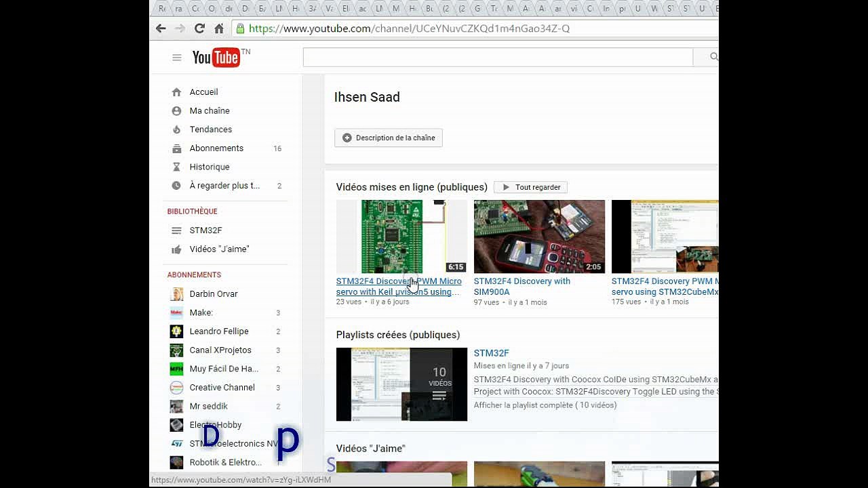Screen dimensions: 868x488
Task: Open Abonnements in the sidebar
Action: (216, 148)
